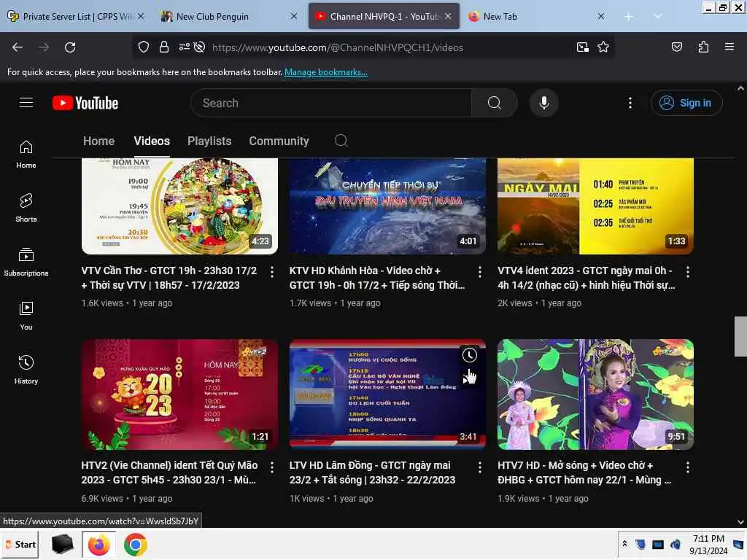Open Home in the left sidebar
Screen dimensions: 747x560
(26, 155)
